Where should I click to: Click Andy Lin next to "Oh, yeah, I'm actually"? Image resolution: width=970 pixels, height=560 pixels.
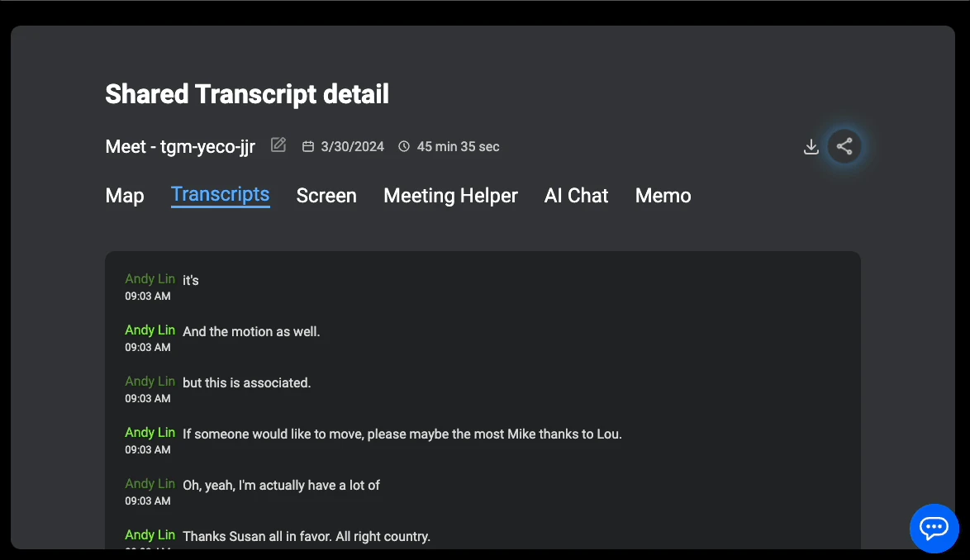tap(150, 484)
